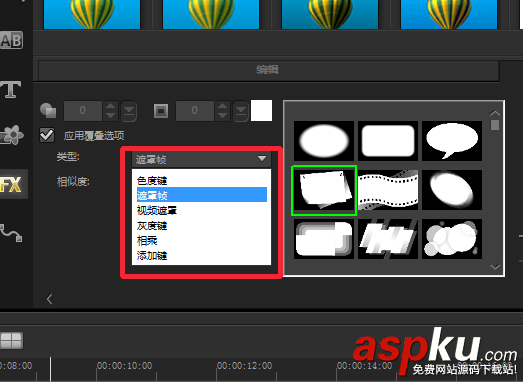Screen dimensions: 523x382
Task: Collapse options panel with left chevron
Action: (x=49, y=299)
